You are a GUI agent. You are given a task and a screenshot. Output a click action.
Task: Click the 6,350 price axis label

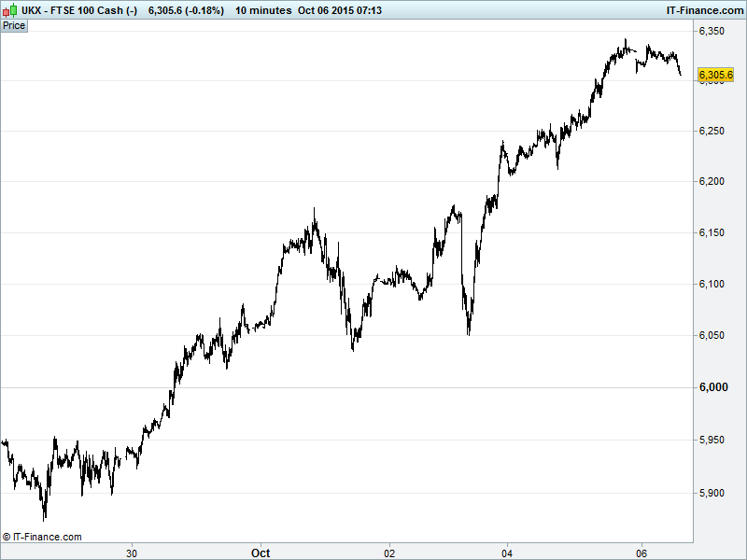coord(712,32)
